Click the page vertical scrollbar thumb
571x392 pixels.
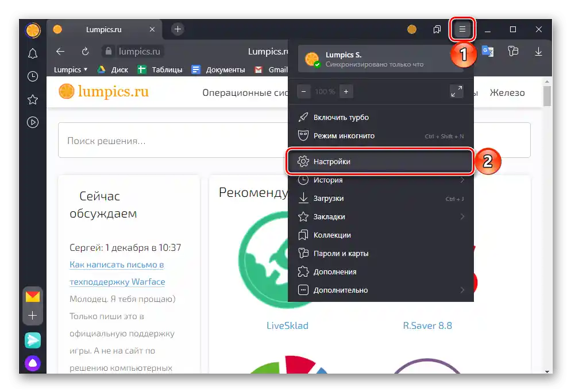pos(547,96)
